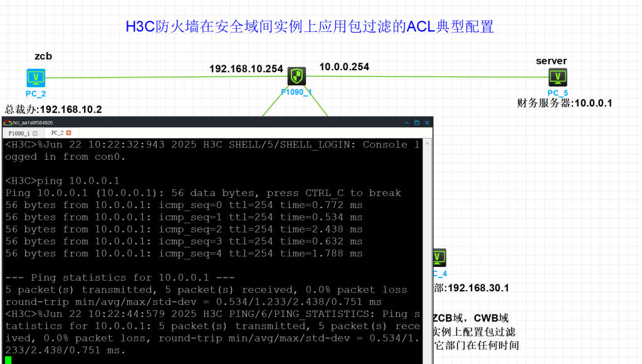Click the SHELL_LOGIN console log line
This screenshot has width=642, height=364.
[x=213, y=150]
